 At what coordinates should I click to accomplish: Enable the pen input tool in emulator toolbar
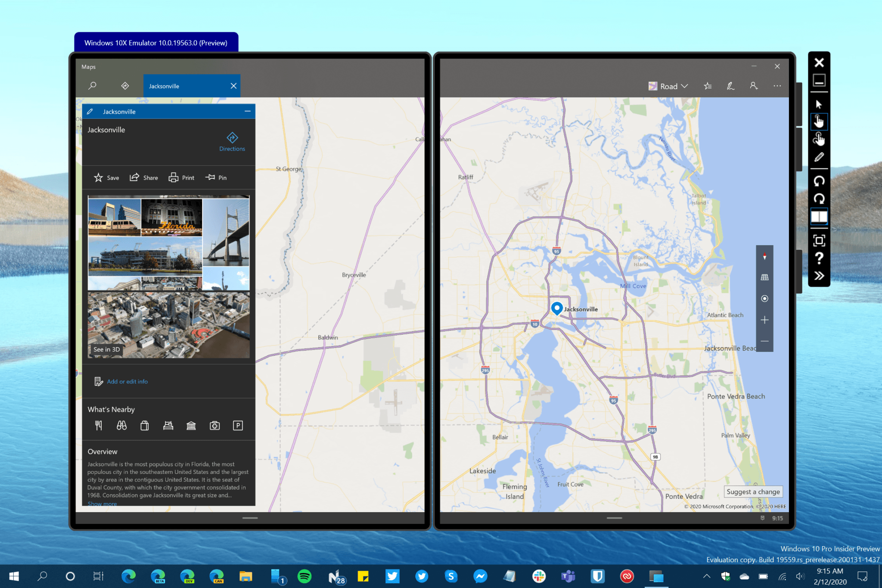coord(819,157)
